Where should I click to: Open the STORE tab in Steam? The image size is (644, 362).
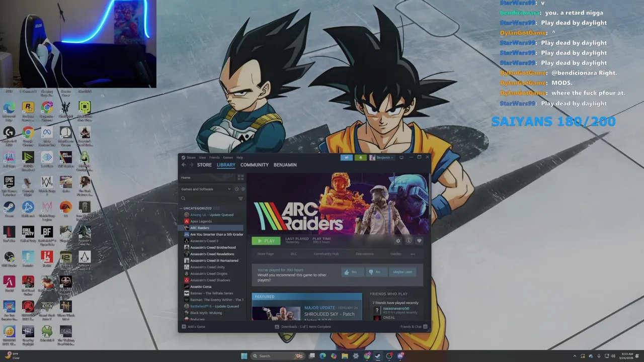coord(204,165)
